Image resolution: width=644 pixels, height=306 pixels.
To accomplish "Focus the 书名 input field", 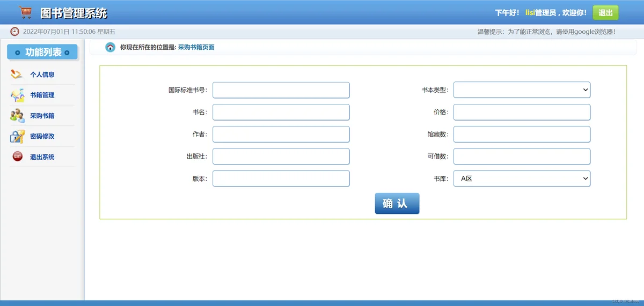I will (x=281, y=112).
